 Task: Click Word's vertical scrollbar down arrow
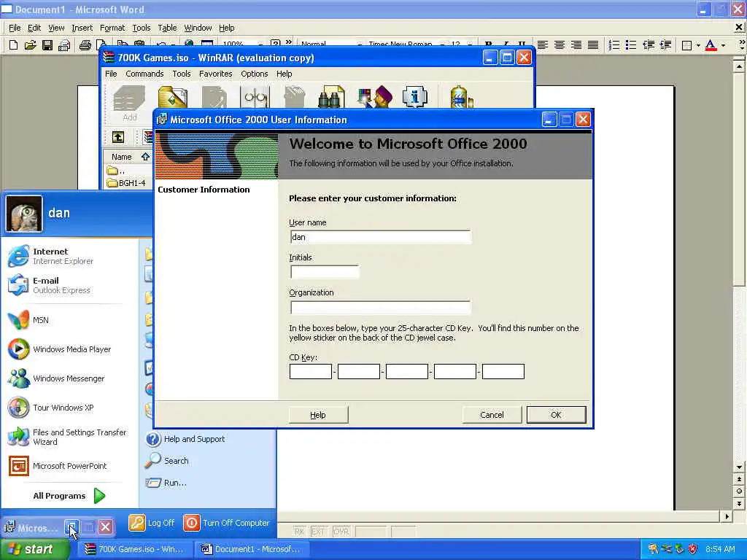tap(739, 467)
